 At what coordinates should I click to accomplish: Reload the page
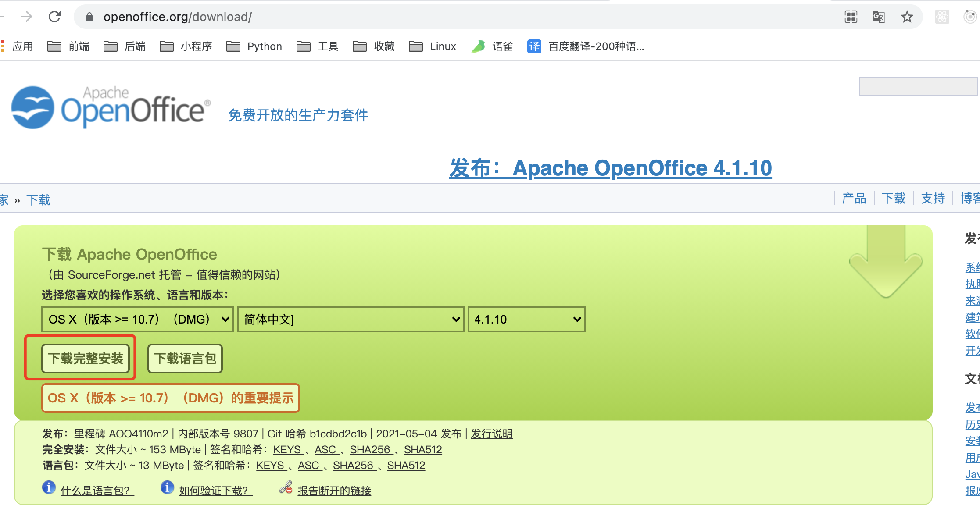54,17
